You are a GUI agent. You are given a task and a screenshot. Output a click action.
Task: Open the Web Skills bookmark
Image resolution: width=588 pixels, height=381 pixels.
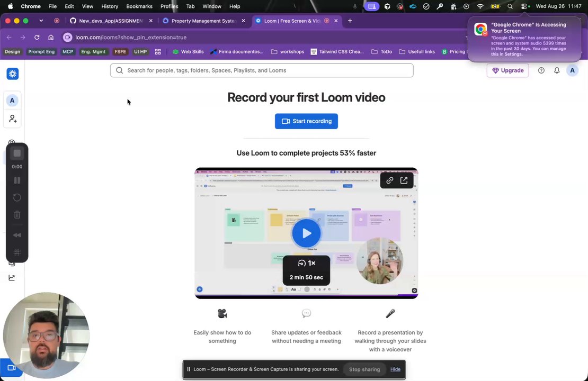[x=188, y=52]
